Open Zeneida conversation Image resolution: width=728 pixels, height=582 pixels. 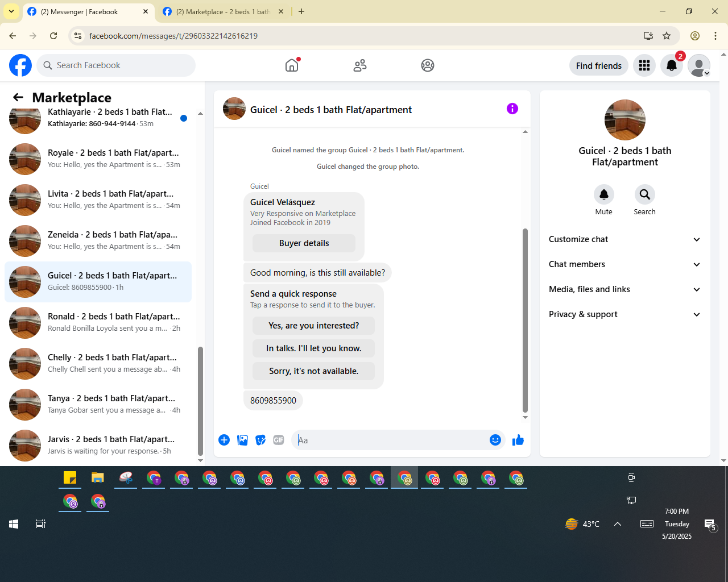(98, 241)
